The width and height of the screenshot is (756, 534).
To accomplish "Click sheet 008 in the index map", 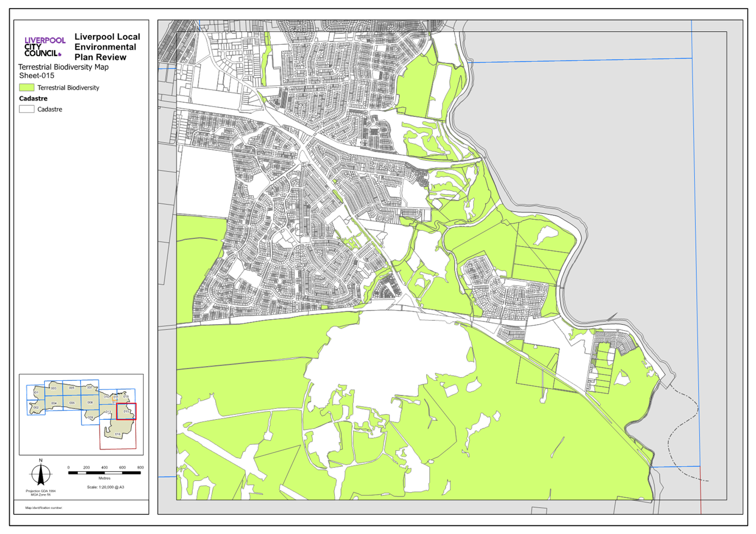I will coord(90,402).
